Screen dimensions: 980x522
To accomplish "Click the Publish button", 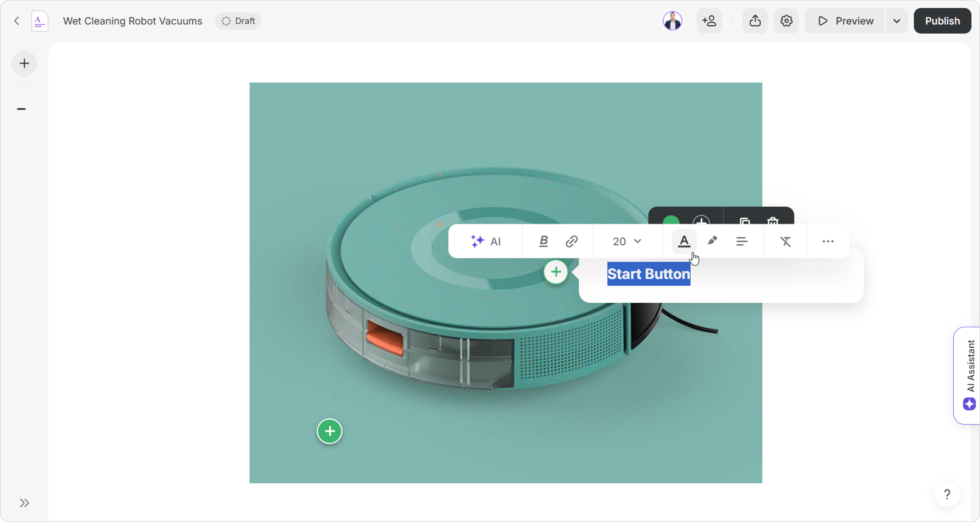I will [942, 21].
